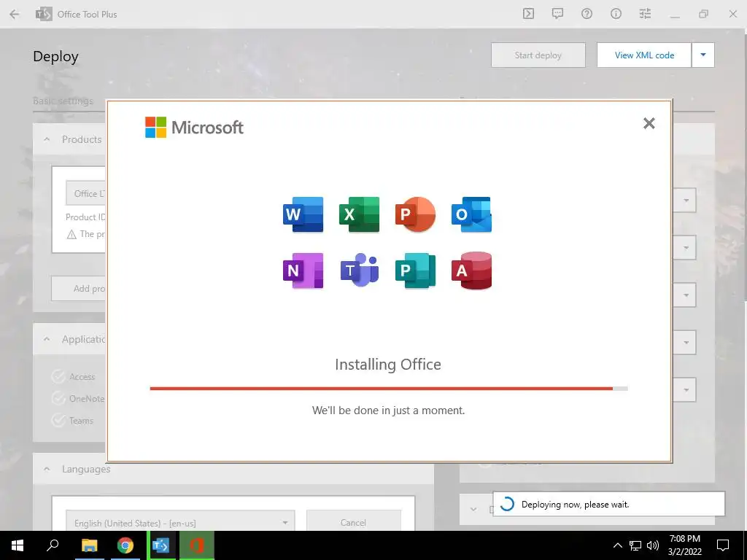Click the installation progress bar
The width and height of the screenshot is (747, 560).
click(x=388, y=389)
